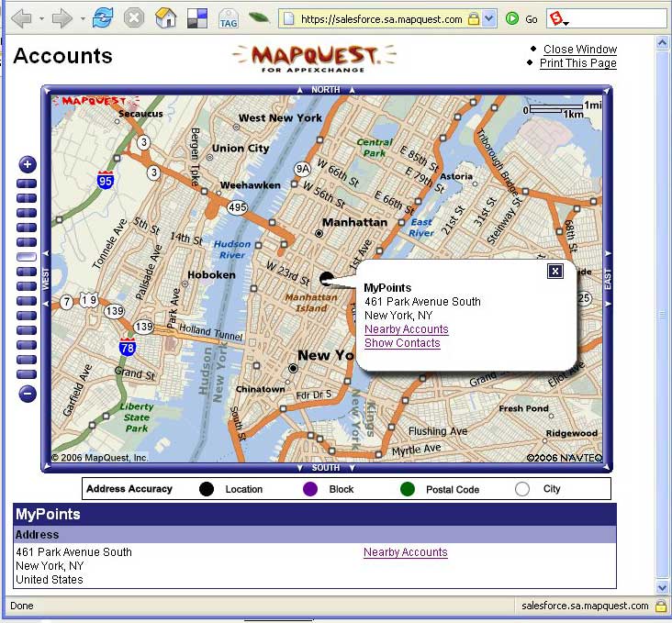Click the black Location accuracy dot
The image size is (672, 623).
(x=207, y=489)
